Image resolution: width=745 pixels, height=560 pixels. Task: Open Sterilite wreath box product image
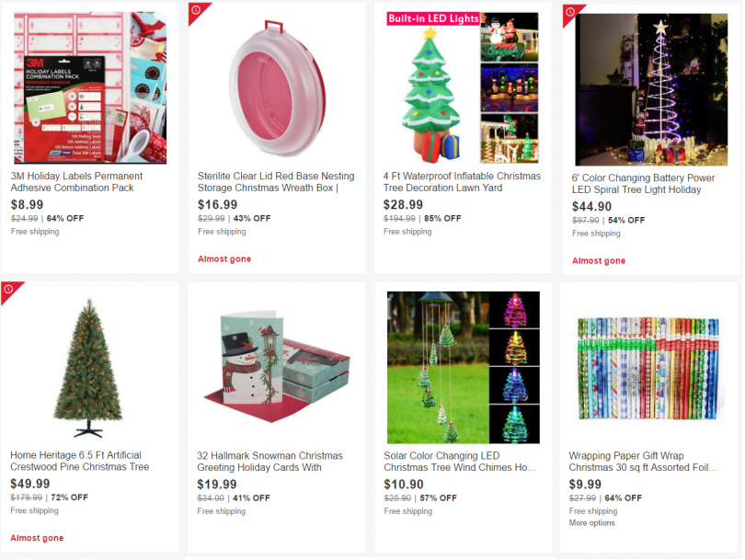click(x=277, y=88)
